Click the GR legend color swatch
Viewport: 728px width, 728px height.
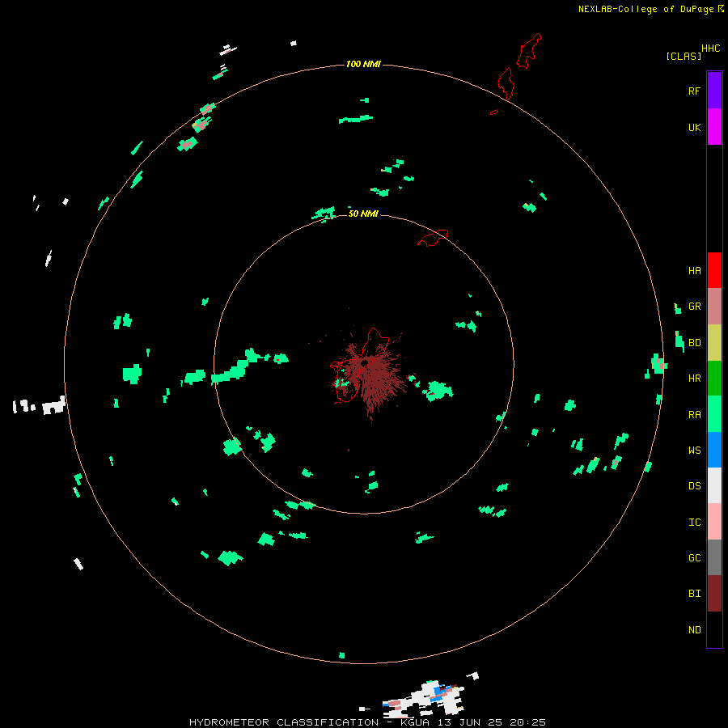coord(714,307)
